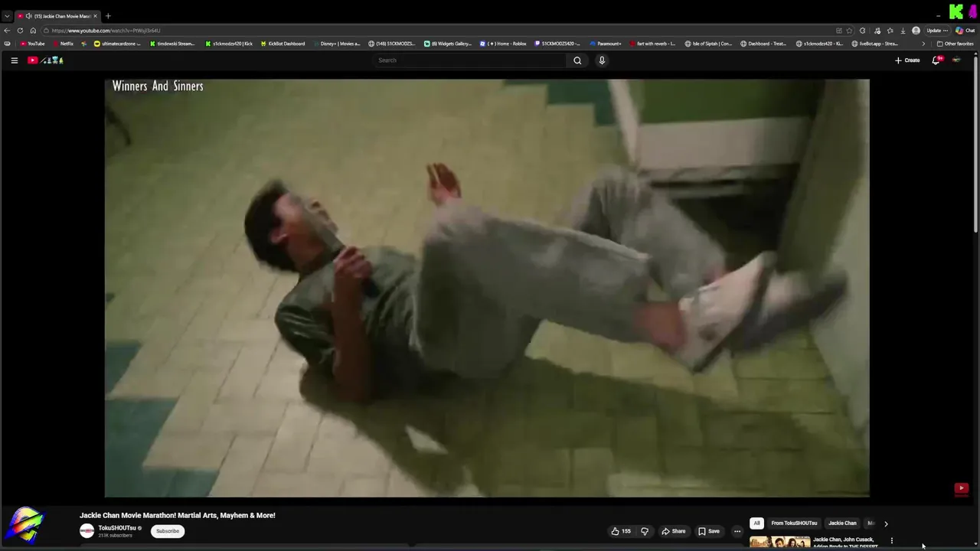The height and width of the screenshot is (551, 980).
Task: Open the Paramount+ bookmark
Action: pyautogui.click(x=605, y=44)
